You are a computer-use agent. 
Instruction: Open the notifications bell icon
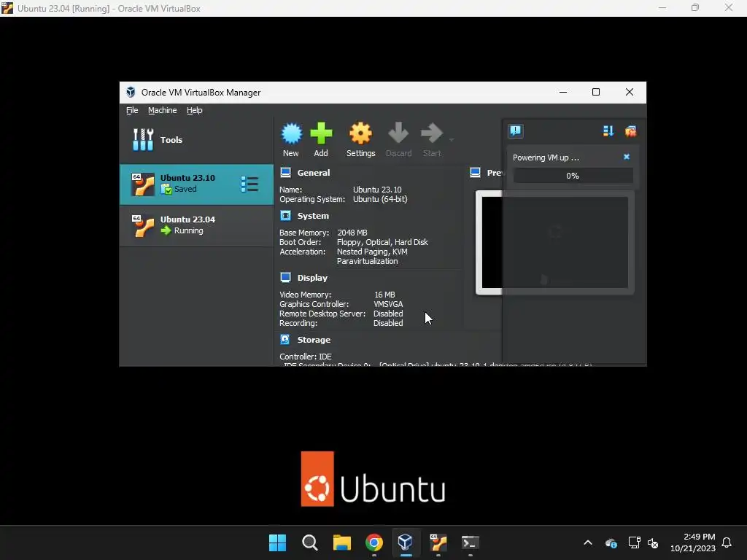727,542
